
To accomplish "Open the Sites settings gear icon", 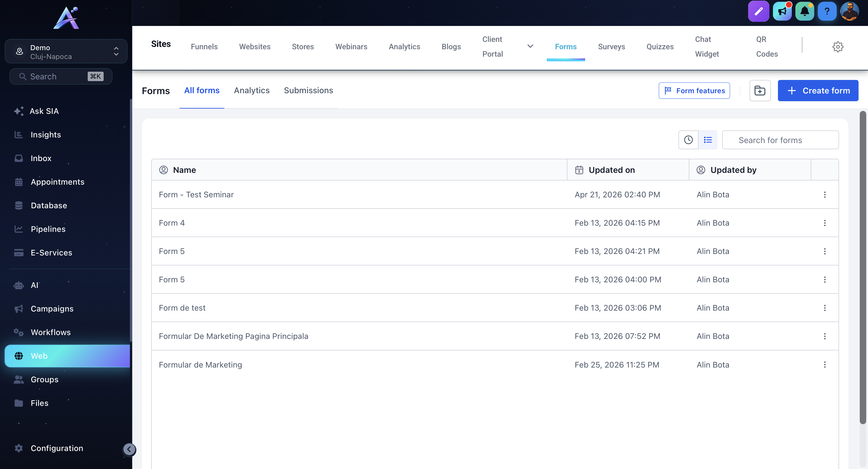I will [838, 47].
